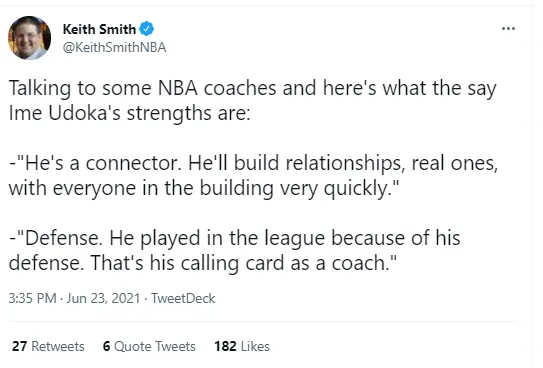Click the TweetDeck source label

click(x=183, y=298)
